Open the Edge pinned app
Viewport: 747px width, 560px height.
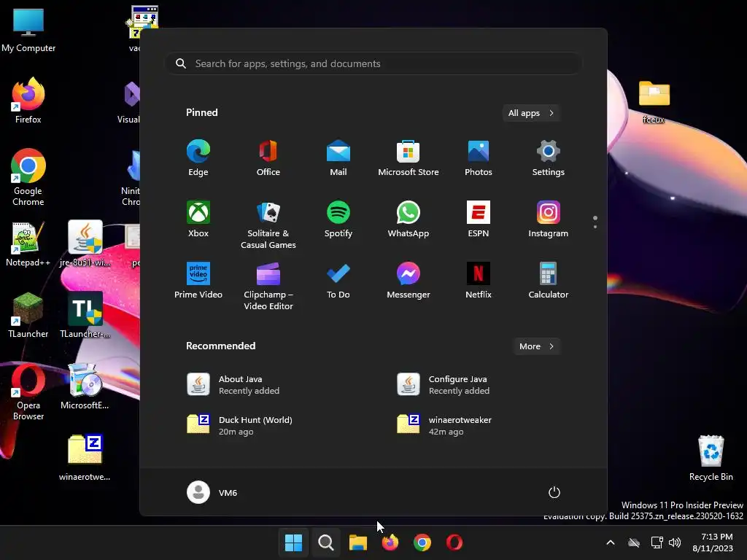(x=198, y=158)
